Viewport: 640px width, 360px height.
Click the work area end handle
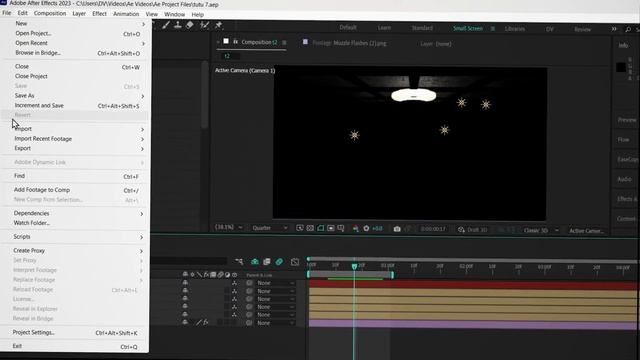[392, 275]
